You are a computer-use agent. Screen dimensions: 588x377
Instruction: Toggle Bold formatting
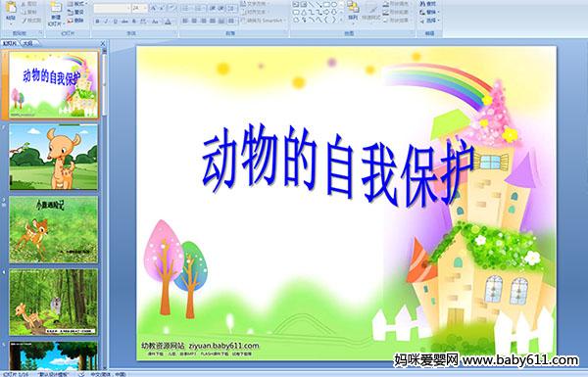coord(97,22)
